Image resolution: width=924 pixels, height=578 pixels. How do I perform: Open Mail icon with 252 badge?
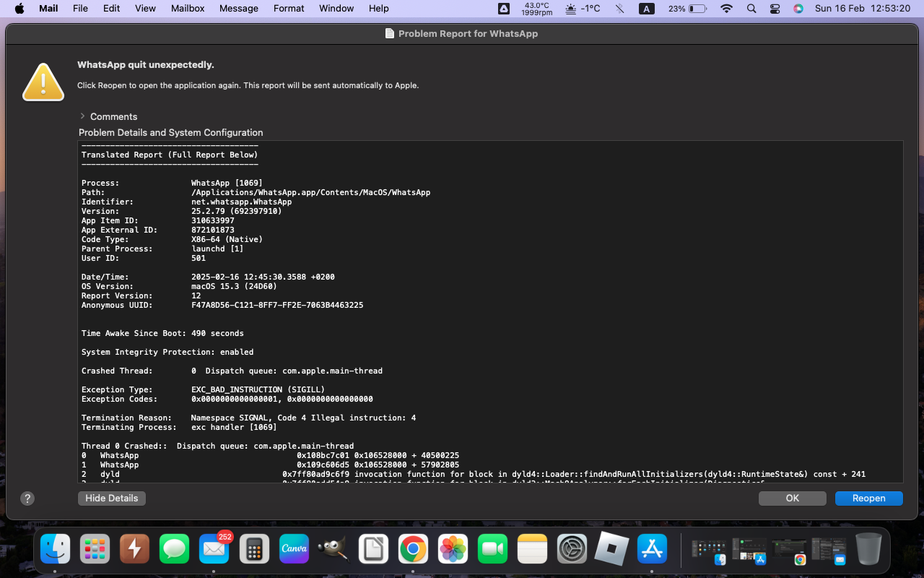click(214, 549)
